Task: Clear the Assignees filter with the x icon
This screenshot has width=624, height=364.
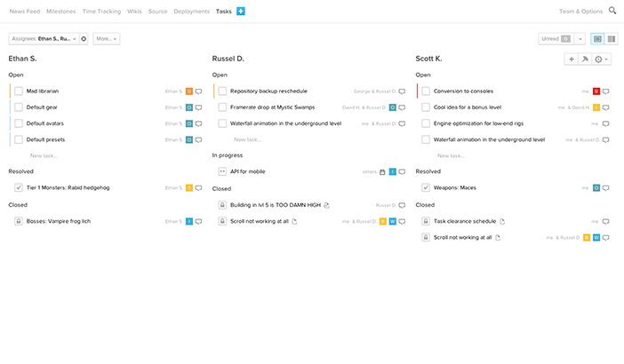Action: point(84,39)
